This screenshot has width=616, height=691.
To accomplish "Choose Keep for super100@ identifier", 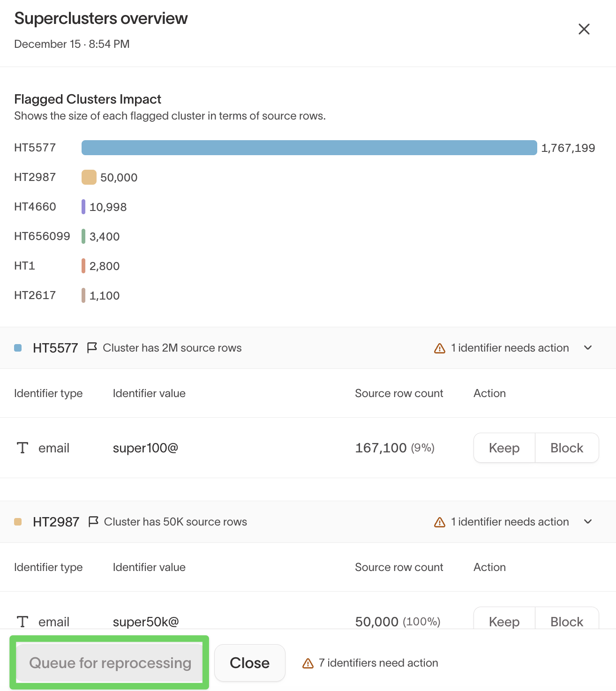I will click(504, 448).
